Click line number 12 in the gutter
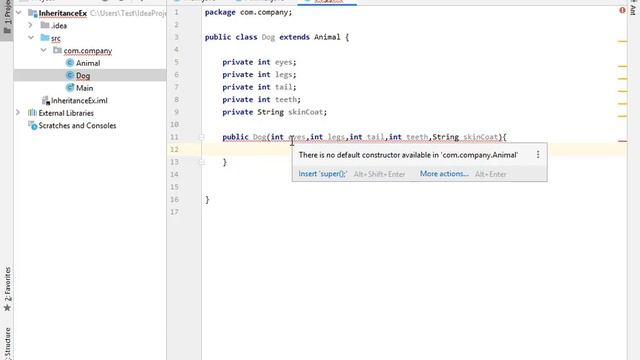This screenshot has width=640, height=360. (174, 149)
